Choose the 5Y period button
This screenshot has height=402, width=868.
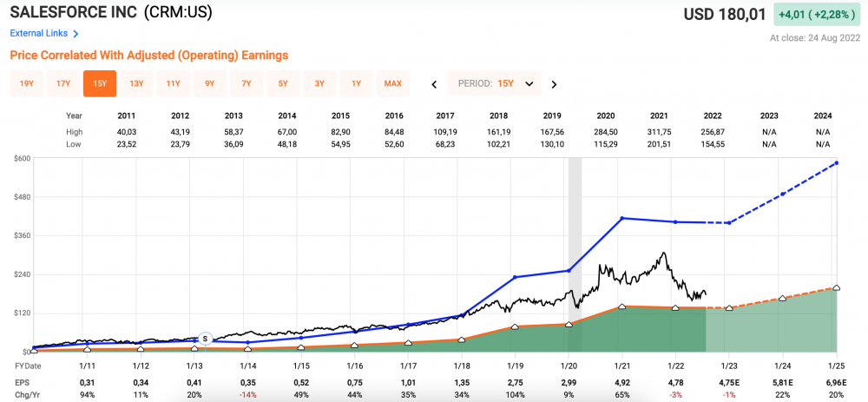tap(283, 83)
